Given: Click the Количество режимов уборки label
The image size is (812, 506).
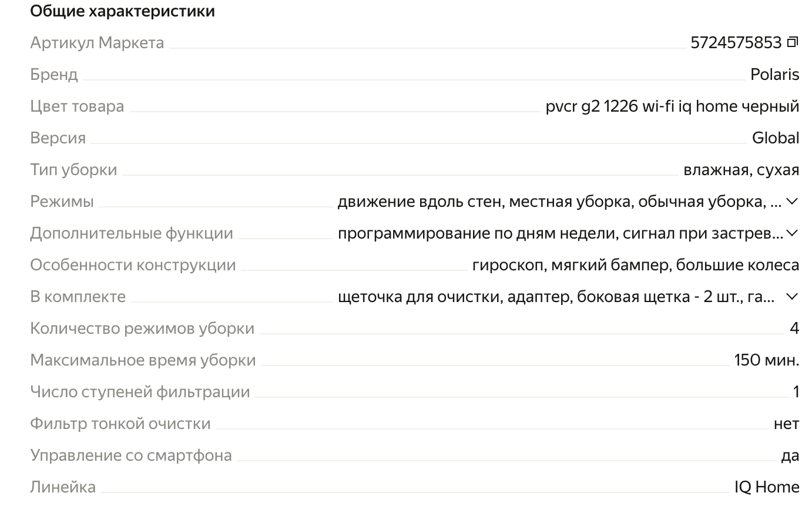Looking at the screenshot, I should tap(142, 329).
